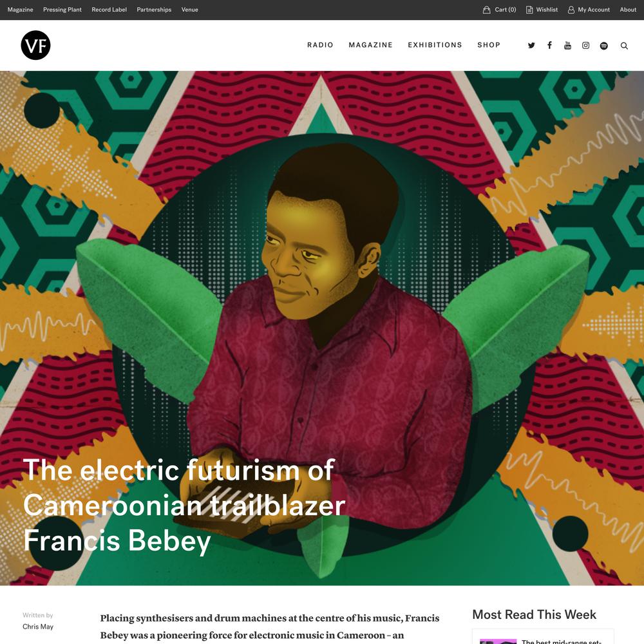Image resolution: width=644 pixels, height=644 pixels.
Task: Open the YouTube channel icon
Action: (567, 45)
